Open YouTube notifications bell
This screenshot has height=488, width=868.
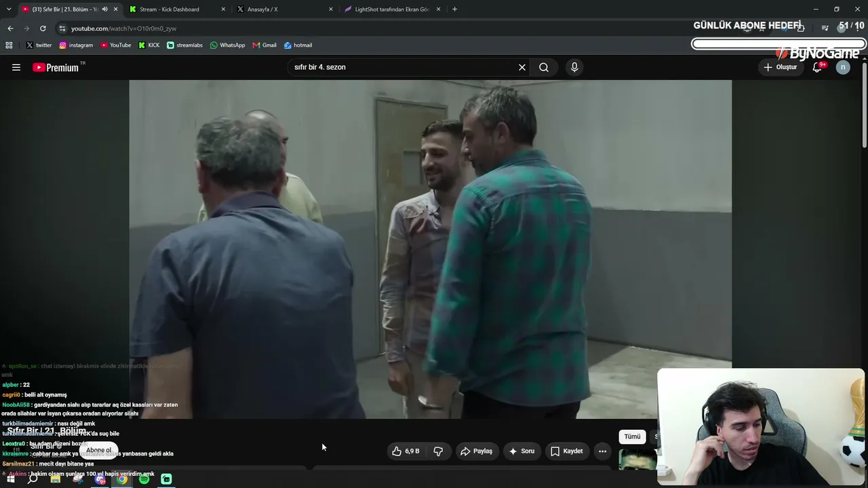[817, 67]
